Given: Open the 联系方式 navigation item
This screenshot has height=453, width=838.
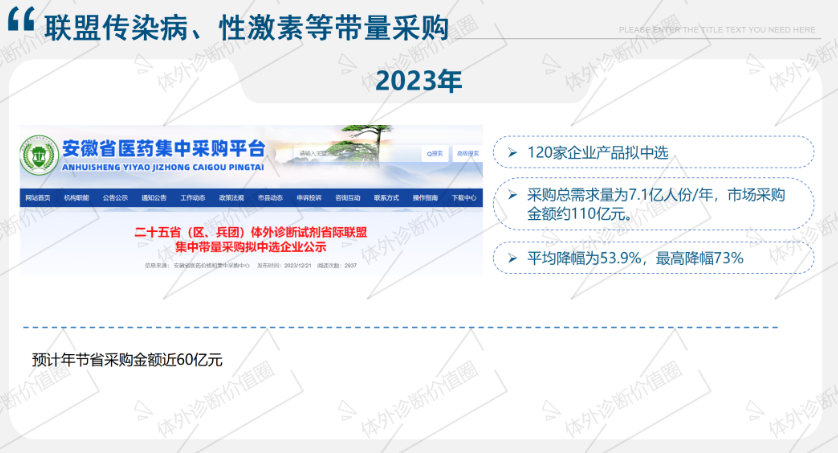Looking at the screenshot, I should (386, 198).
